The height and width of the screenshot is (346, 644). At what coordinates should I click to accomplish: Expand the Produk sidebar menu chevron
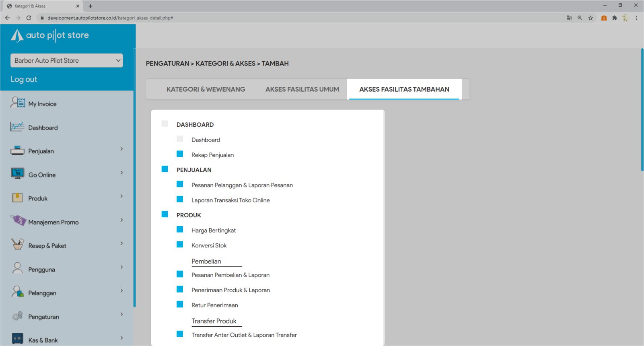[x=121, y=196]
